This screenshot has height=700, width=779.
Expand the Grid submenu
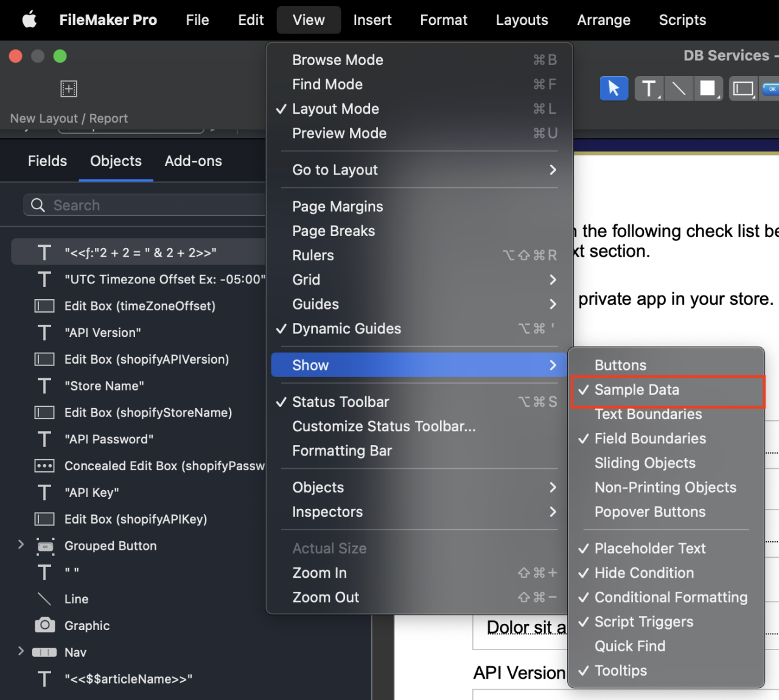(x=419, y=280)
